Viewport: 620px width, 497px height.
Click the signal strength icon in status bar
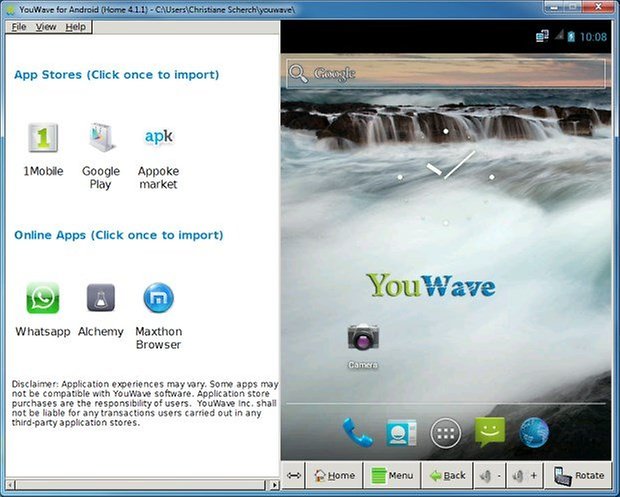pos(559,36)
